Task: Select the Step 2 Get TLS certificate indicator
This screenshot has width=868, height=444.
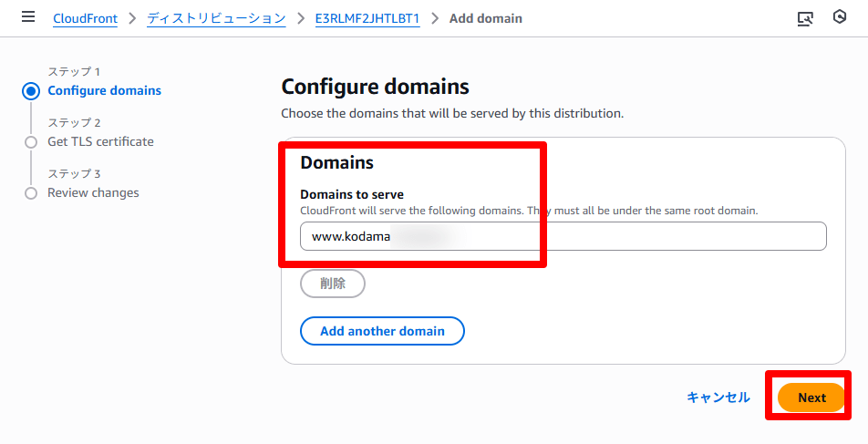Action: (x=32, y=142)
